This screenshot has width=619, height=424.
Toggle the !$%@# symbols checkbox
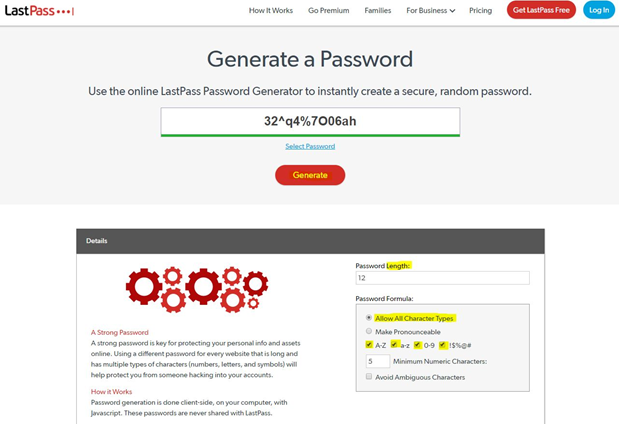[443, 345]
